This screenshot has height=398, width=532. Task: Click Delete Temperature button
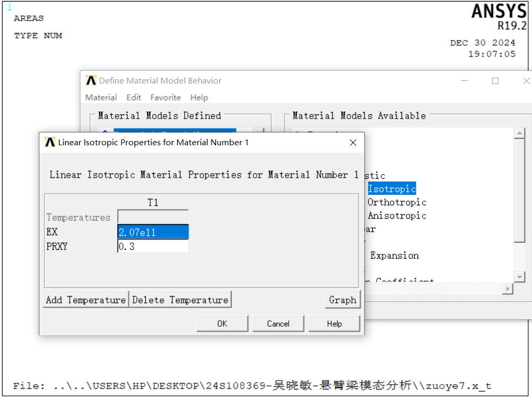tap(180, 300)
